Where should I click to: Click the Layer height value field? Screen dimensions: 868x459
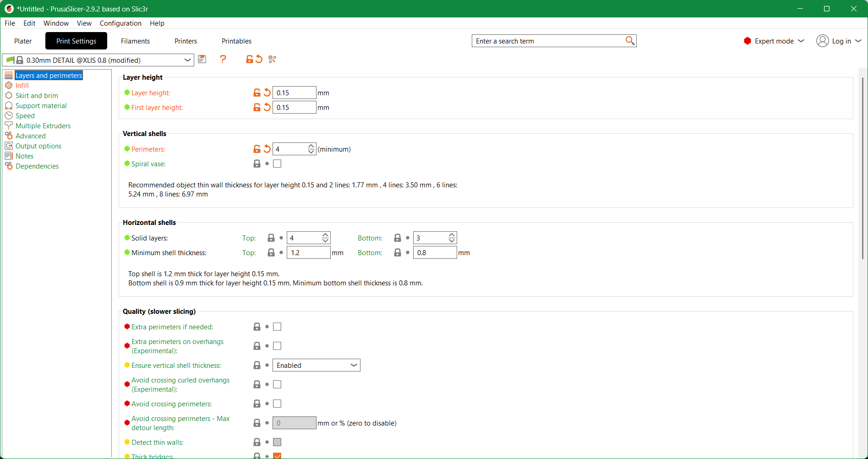pyautogui.click(x=295, y=93)
